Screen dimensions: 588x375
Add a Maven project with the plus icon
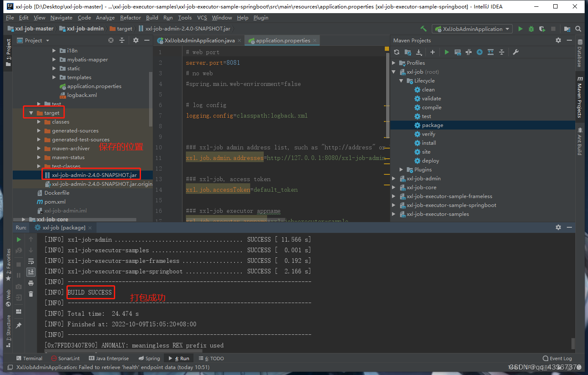click(432, 52)
